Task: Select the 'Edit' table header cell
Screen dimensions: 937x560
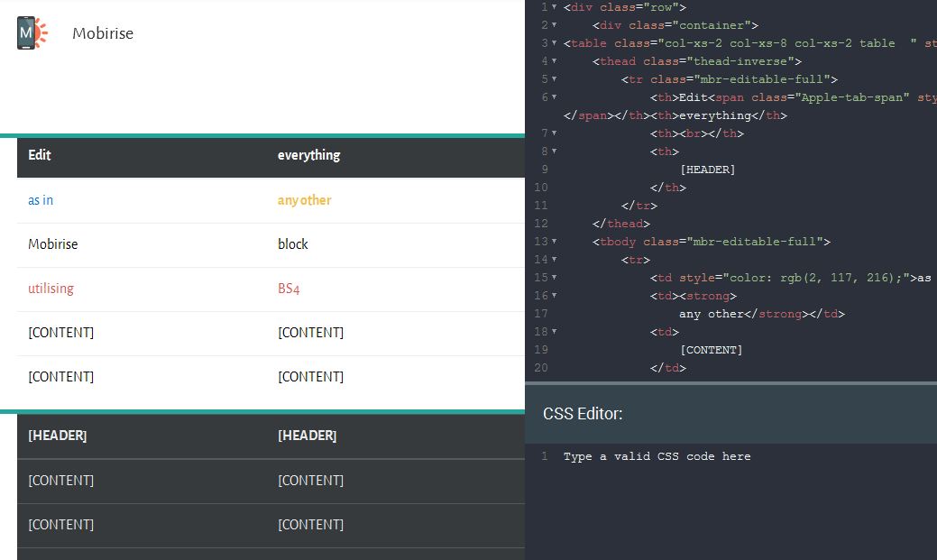Action: pyautogui.click(x=40, y=155)
